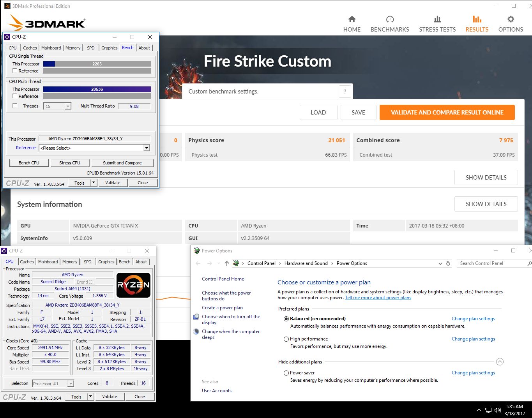Collapse the Hide additional plans chevron
The height and width of the screenshot is (418, 532).
500,362
